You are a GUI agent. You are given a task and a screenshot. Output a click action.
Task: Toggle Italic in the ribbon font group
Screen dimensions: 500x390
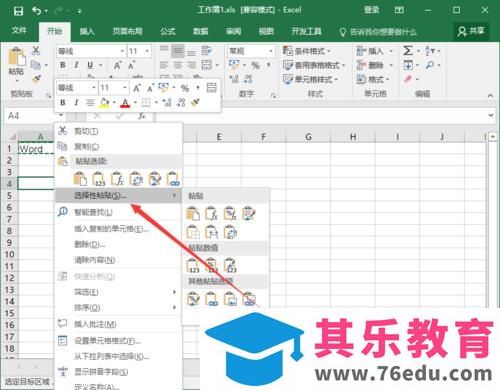click(76, 65)
